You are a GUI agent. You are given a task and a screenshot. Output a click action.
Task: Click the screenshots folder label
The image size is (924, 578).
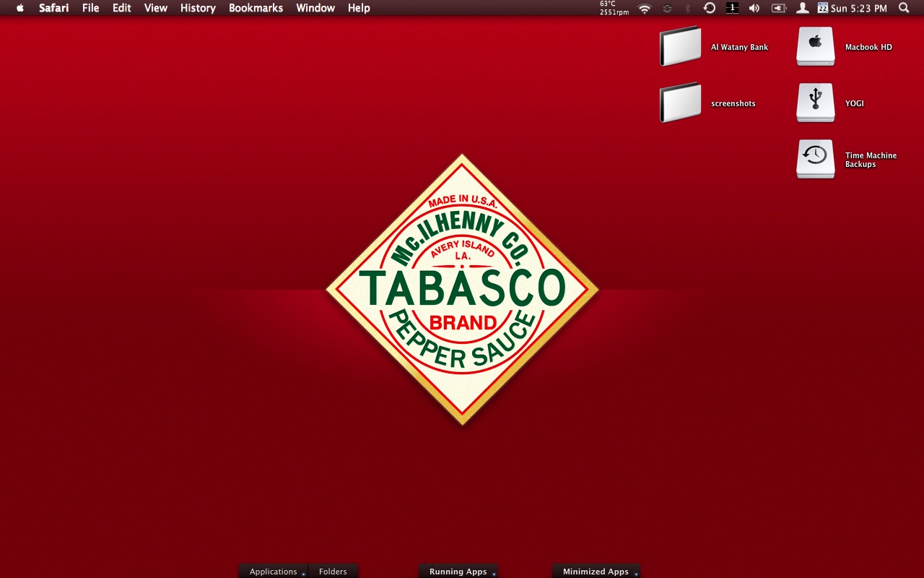[x=733, y=103]
